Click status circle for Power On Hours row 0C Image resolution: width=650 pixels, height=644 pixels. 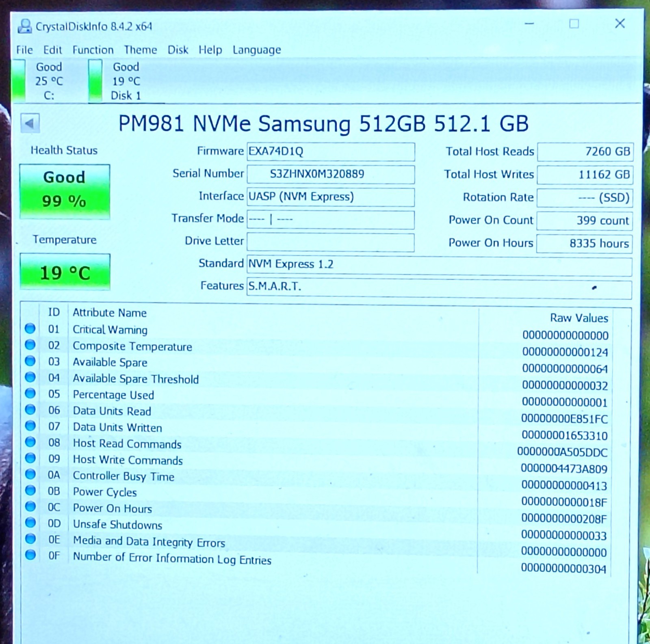coord(30,506)
